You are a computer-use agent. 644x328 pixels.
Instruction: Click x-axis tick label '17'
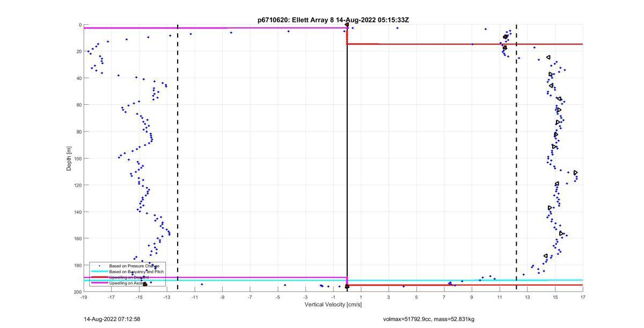[583, 297]
